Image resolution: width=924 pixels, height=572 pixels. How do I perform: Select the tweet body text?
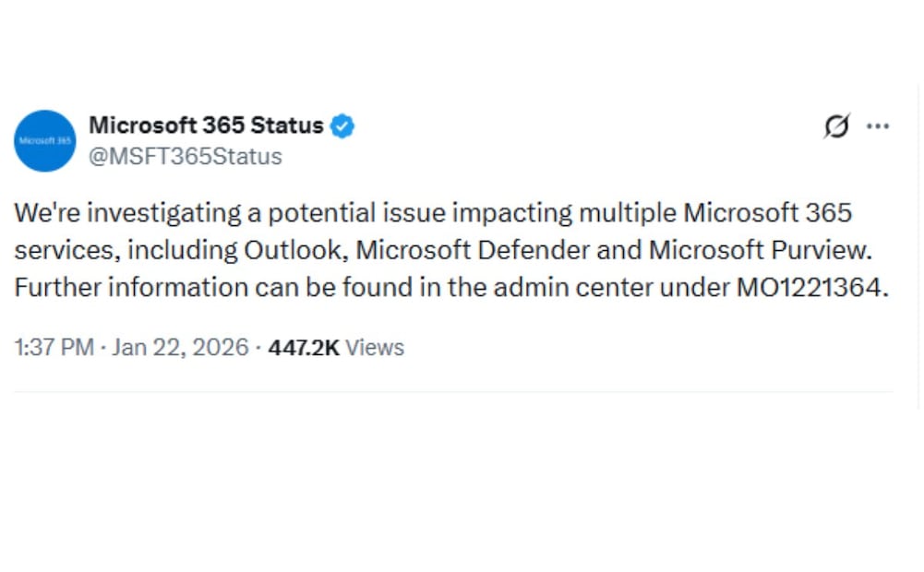tap(443, 249)
